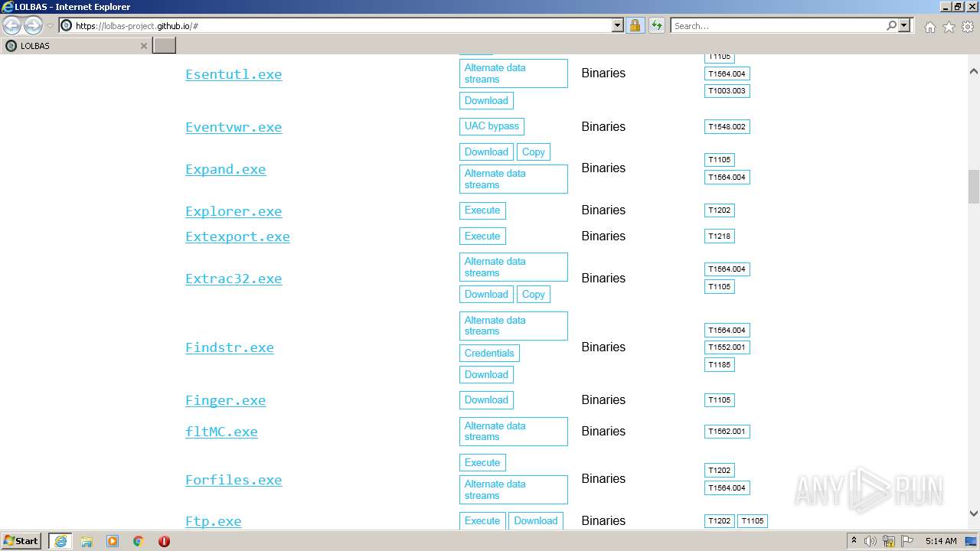Open the Tools gear icon
The height and width of the screenshot is (551, 980).
(968, 27)
